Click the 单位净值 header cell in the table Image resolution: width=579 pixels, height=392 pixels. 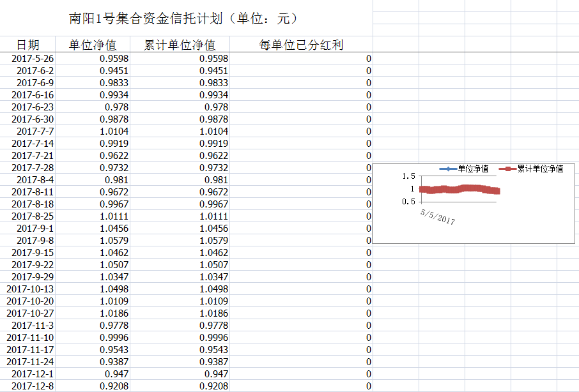(x=93, y=45)
